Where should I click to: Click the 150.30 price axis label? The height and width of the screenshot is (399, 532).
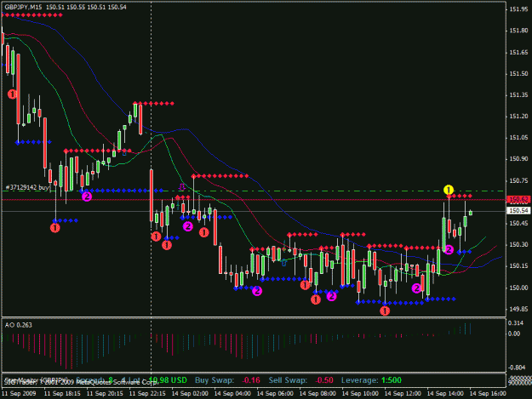point(518,244)
